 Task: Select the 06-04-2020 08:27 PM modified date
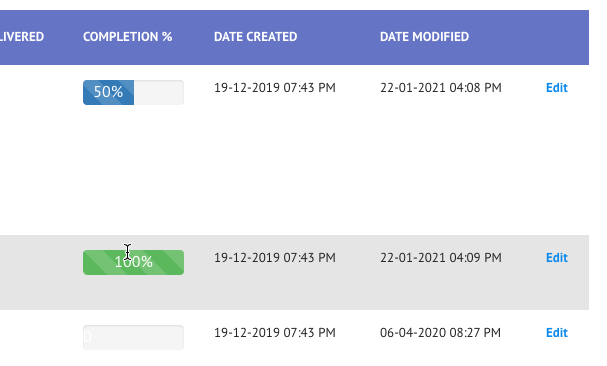pos(440,333)
